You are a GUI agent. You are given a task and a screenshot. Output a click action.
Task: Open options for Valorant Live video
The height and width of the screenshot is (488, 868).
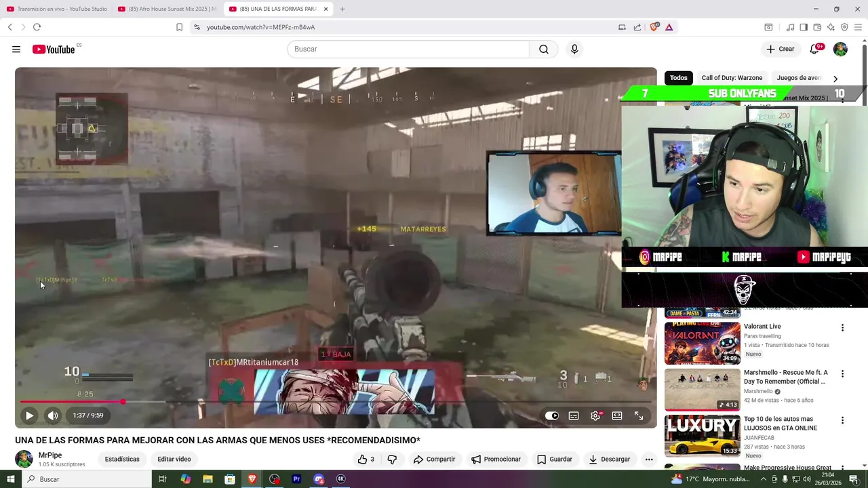[842, 328]
